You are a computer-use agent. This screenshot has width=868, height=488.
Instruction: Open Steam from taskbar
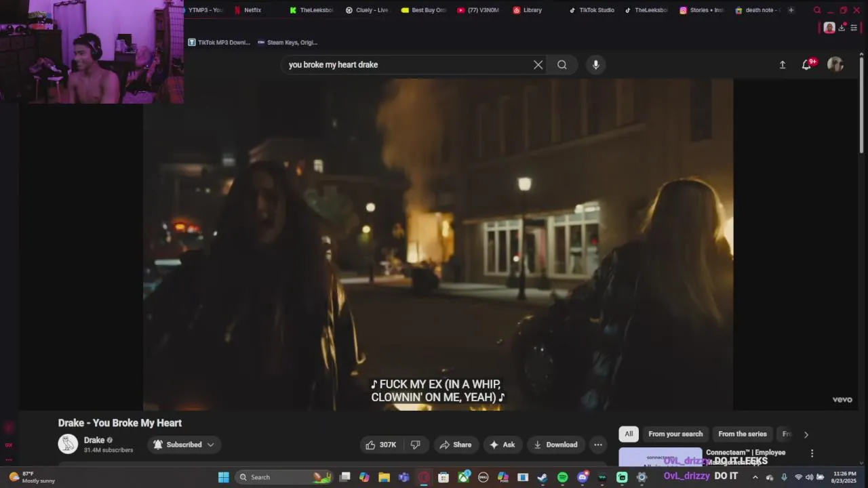542,477
